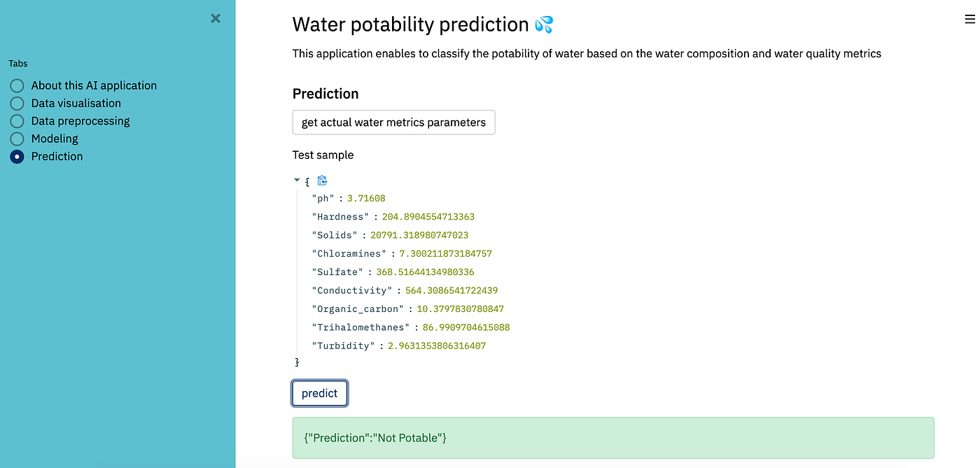The height and width of the screenshot is (468, 980).
Task: Select the Prediction radio option
Action: point(17,157)
